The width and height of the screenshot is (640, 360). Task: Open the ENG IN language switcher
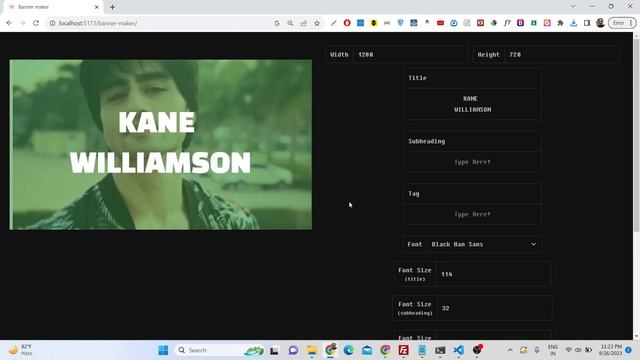553,350
